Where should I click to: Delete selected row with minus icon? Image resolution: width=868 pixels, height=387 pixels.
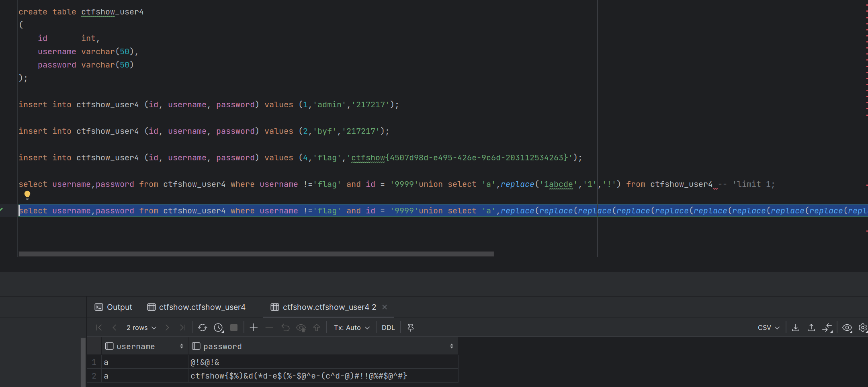pyautogui.click(x=269, y=328)
